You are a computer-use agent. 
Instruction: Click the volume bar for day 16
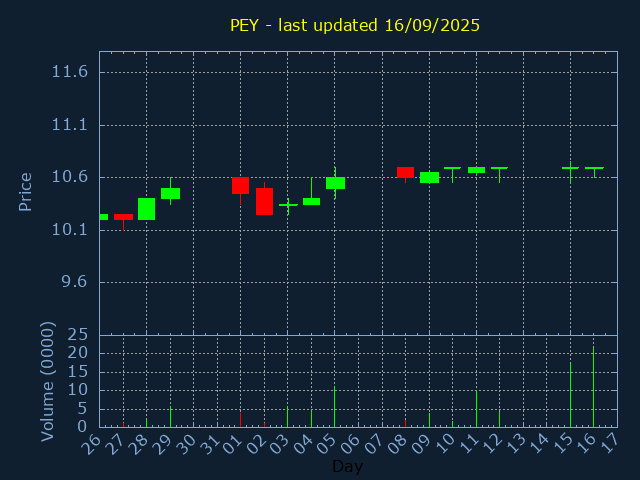[x=593, y=387]
